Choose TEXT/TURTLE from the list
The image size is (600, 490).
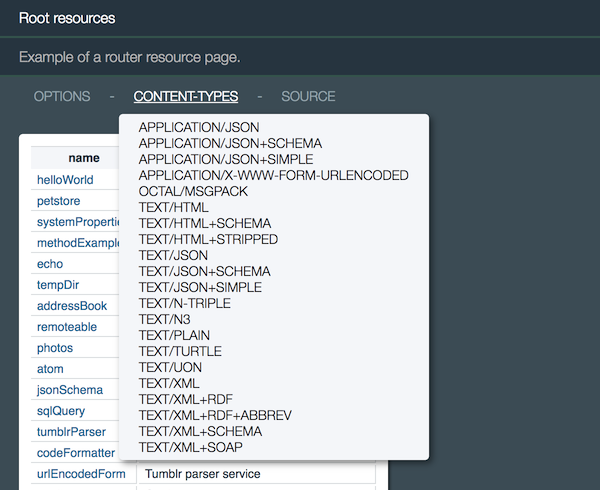pos(180,352)
